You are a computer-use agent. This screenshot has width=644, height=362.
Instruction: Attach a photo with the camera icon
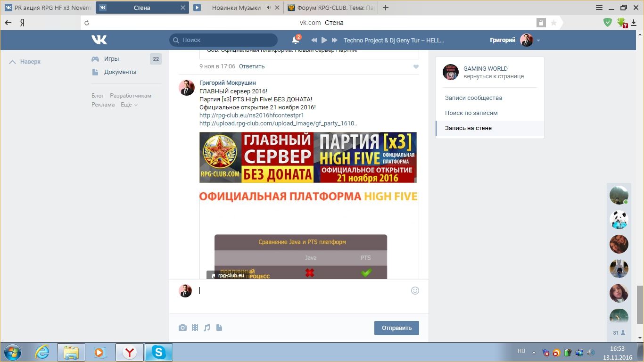[182, 328]
